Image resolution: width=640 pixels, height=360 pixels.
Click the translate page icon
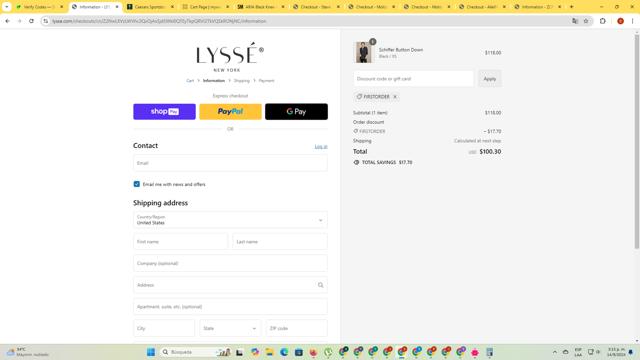click(575, 21)
